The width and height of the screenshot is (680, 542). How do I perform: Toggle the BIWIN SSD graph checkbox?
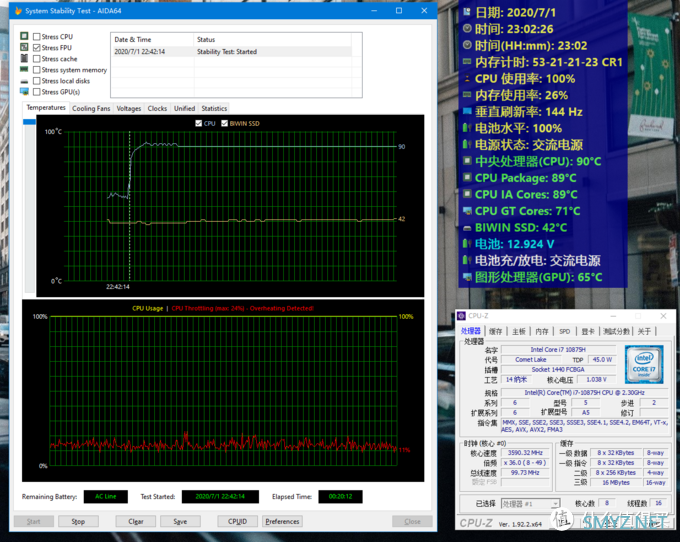tap(225, 124)
